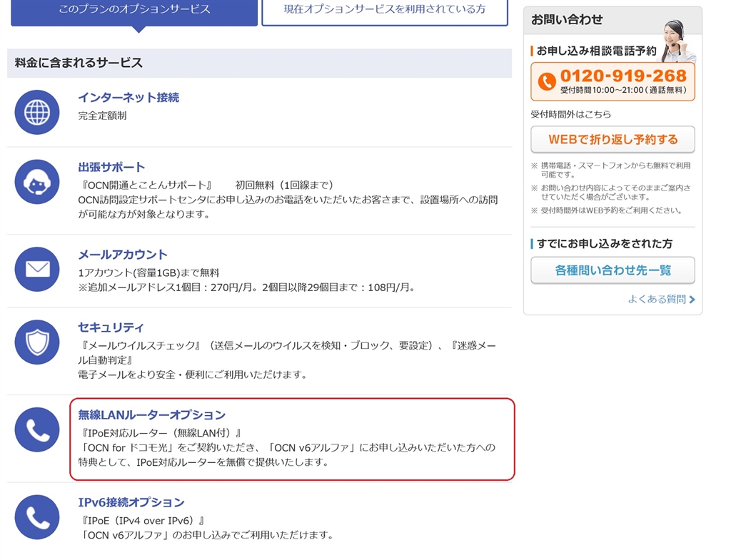
Task: Click the 受付時間外はこちら text
Action: point(571,114)
